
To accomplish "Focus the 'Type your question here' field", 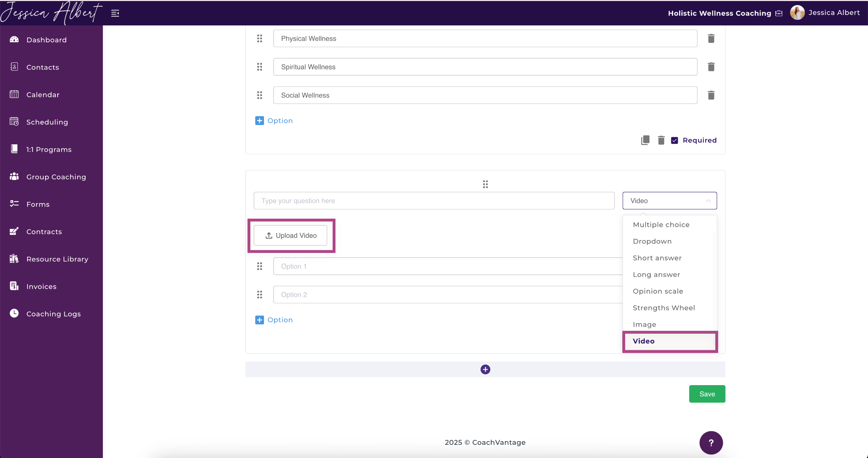I will coord(434,201).
